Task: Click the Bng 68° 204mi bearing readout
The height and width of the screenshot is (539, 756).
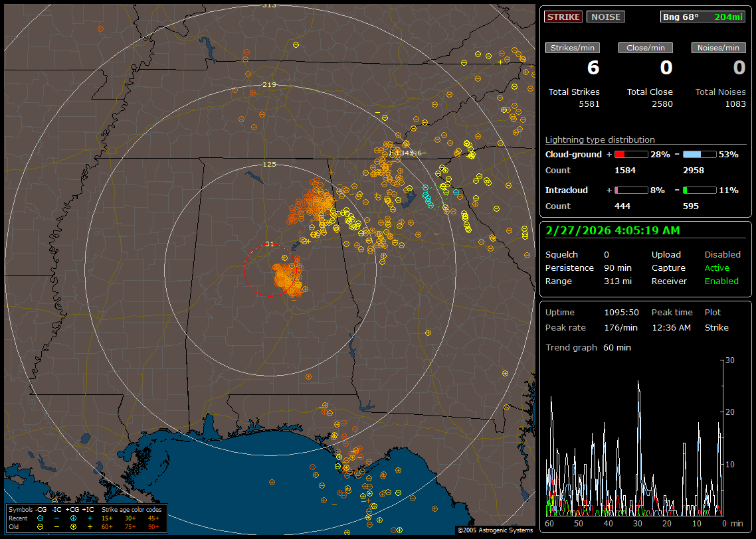Action: [703, 17]
